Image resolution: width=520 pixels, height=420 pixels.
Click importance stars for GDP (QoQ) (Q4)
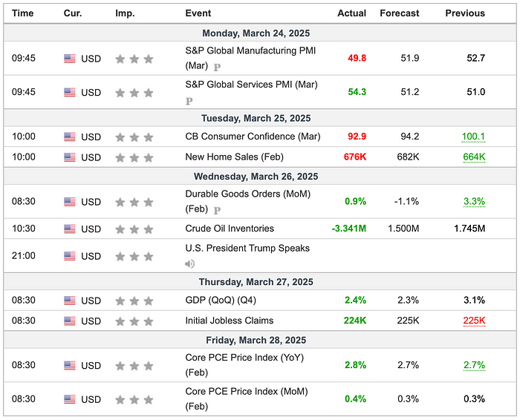[134, 301]
